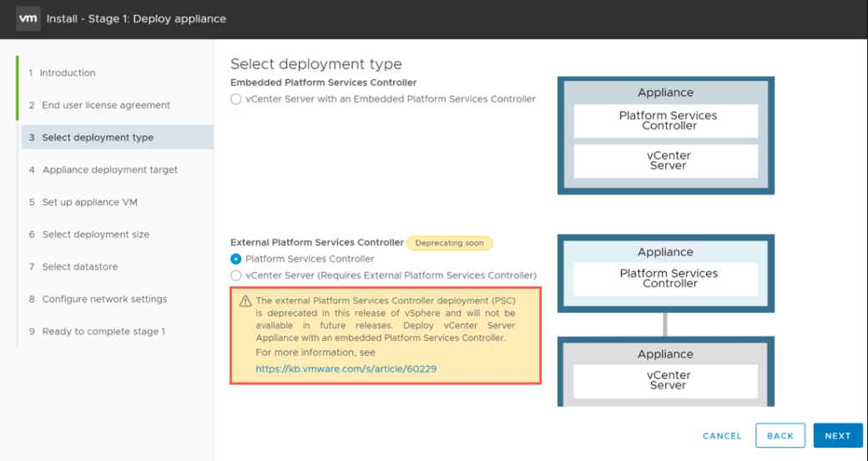Click the Deprecating soon badge
Screen dimensions: 868x461
(x=450, y=243)
